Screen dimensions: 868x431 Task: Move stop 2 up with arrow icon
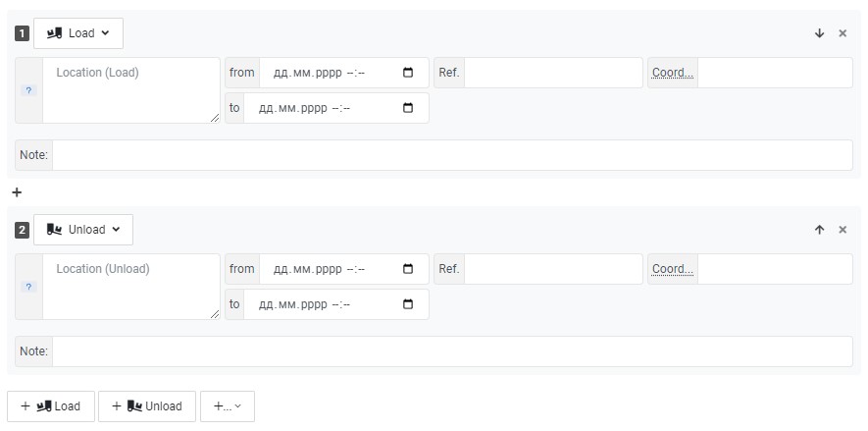(x=819, y=230)
